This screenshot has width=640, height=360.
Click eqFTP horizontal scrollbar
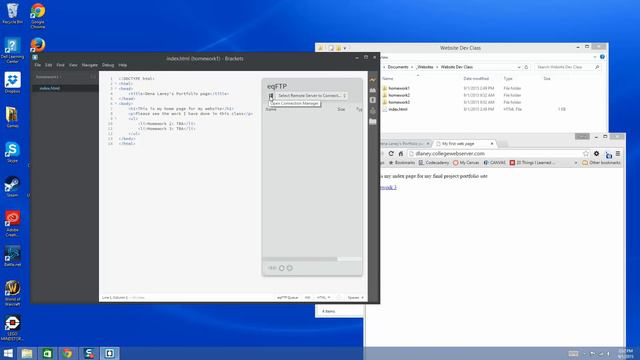tap(300, 259)
